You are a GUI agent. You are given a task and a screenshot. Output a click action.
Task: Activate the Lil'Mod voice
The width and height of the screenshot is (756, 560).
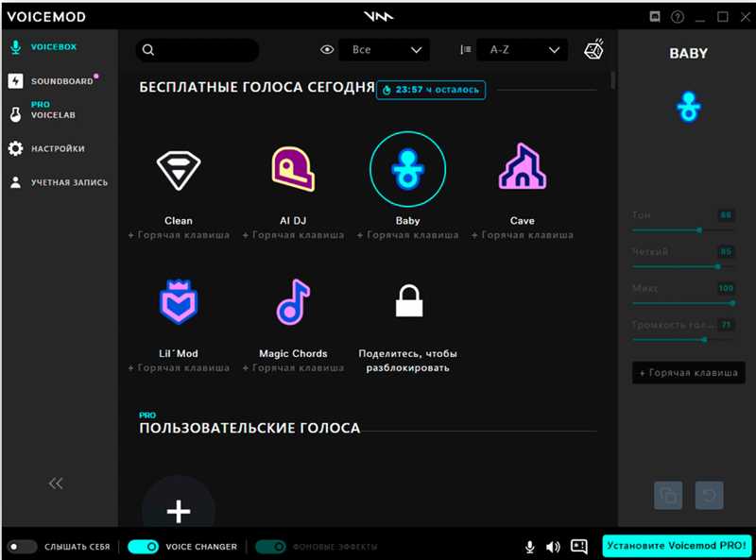coord(179,301)
